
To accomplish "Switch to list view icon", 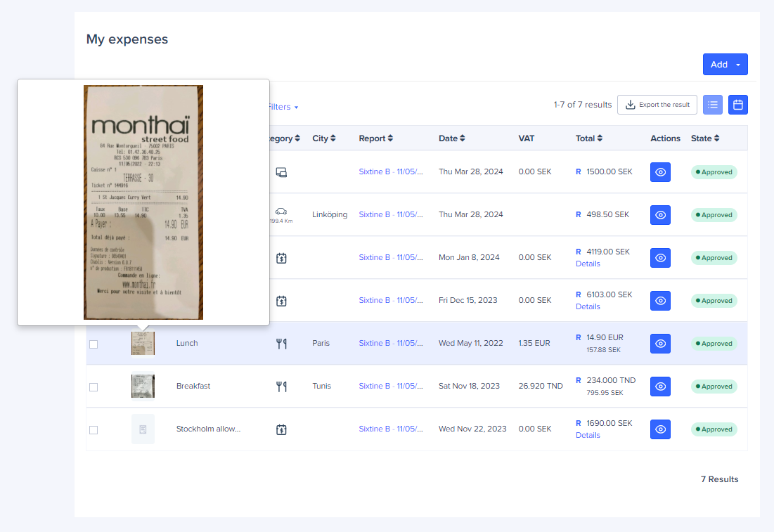I will click(x=712, y=105).
